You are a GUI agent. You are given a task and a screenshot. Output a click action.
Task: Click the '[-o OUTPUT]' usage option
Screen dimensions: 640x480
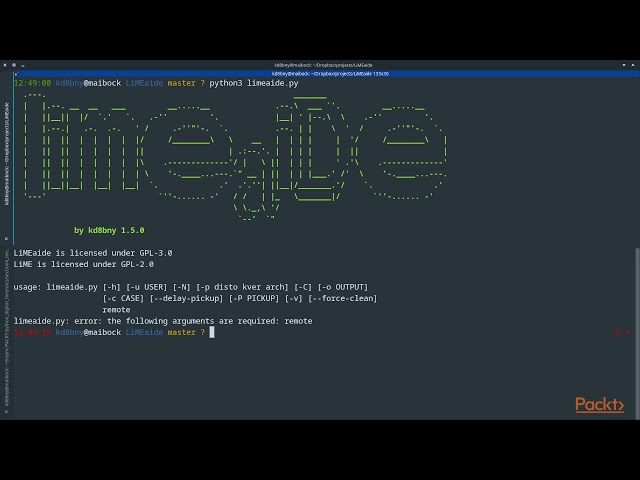point(343,287)
